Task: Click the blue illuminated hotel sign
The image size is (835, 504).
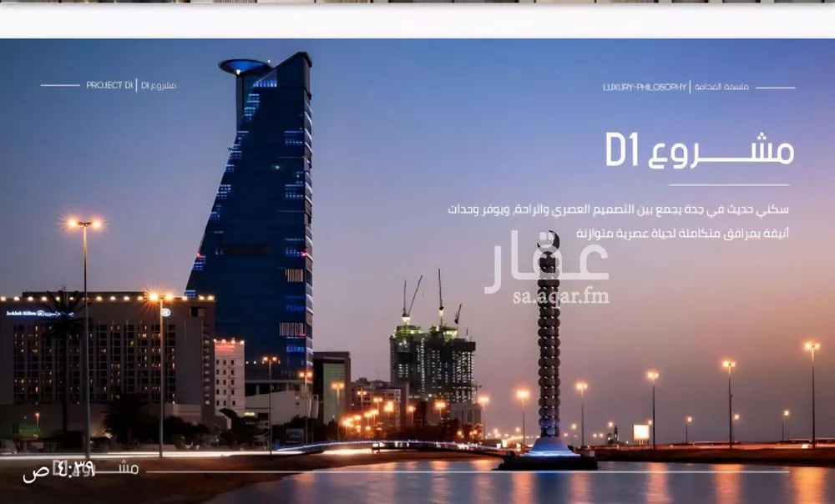Action: [38, 313]
